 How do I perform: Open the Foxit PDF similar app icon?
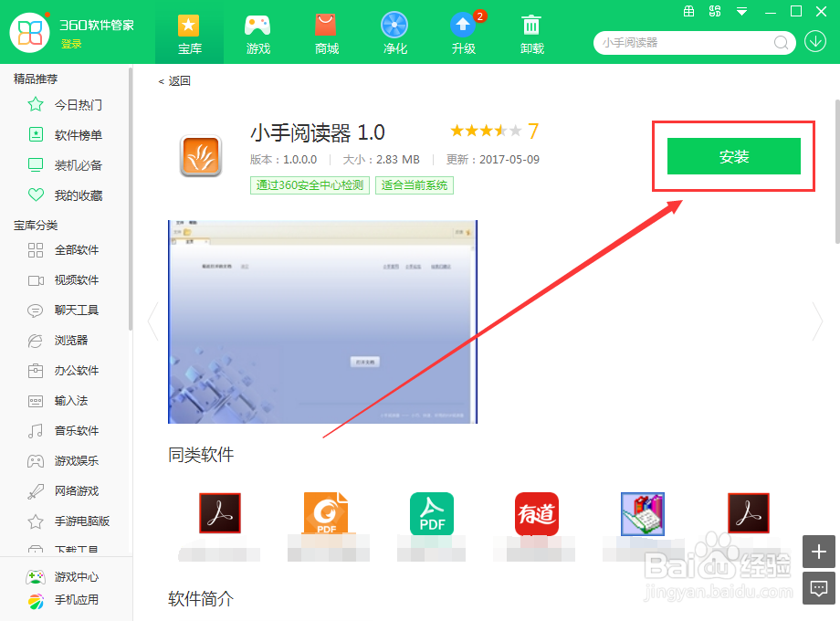click(325, 513)
